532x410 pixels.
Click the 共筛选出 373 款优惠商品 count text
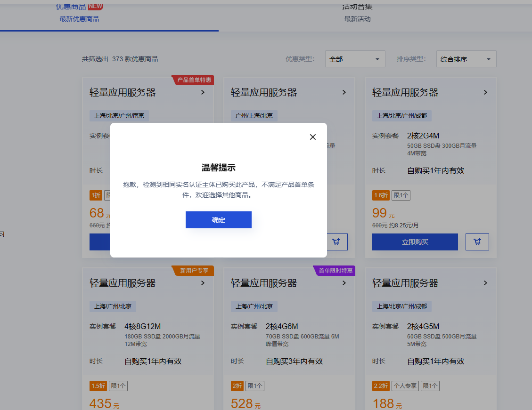(x=120, y=59)
